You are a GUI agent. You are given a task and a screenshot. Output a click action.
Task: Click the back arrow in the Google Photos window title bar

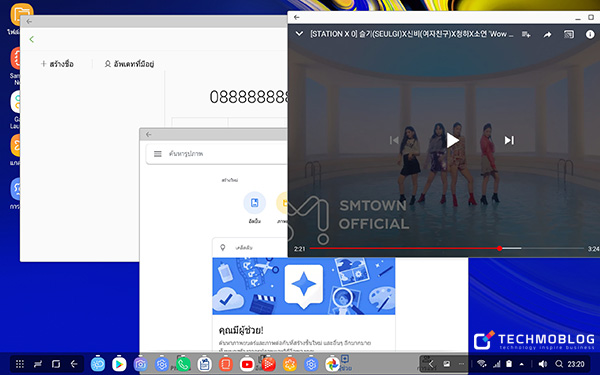tap(148, 134)
